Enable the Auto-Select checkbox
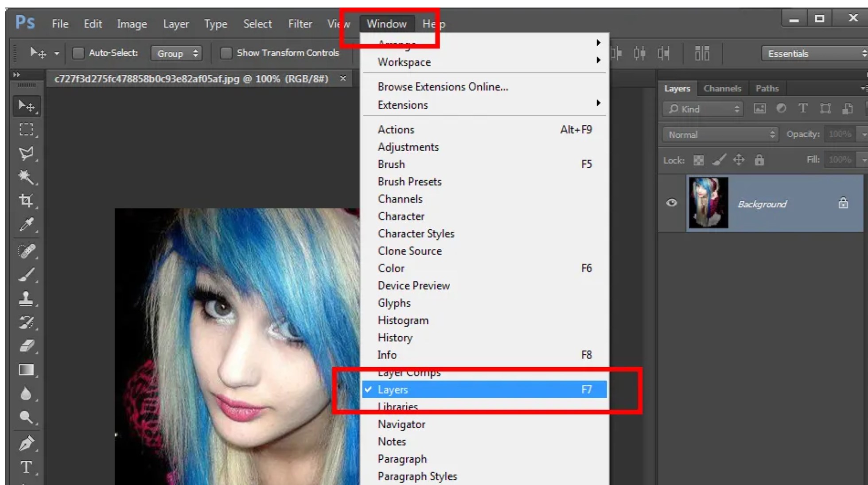Screen dimensions: 868x485 coord(78,53)
